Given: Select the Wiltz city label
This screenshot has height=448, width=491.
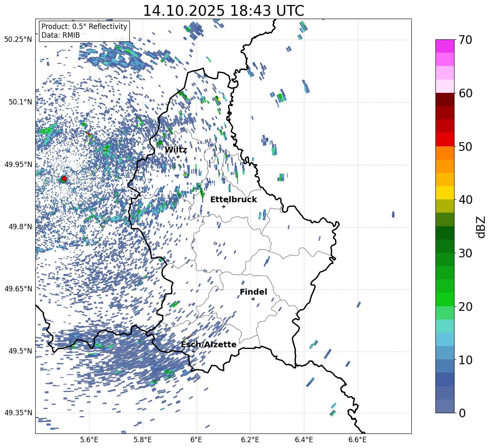Looking at the screenshot, I should coord(176,150).
